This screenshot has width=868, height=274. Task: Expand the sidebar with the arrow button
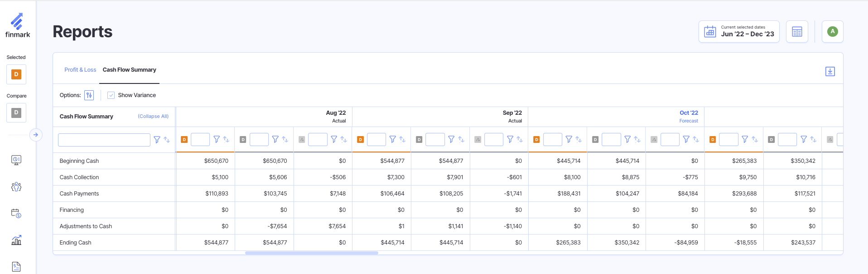[36, 135]
